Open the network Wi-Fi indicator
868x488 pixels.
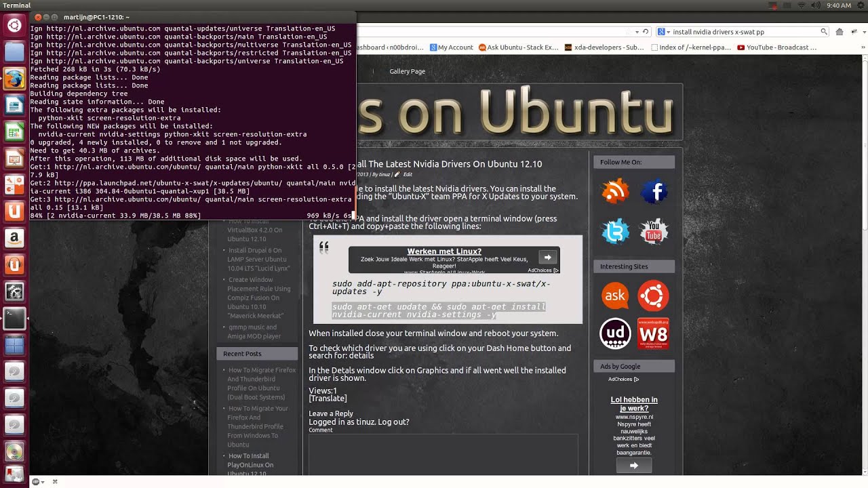[x=802, y=5]
